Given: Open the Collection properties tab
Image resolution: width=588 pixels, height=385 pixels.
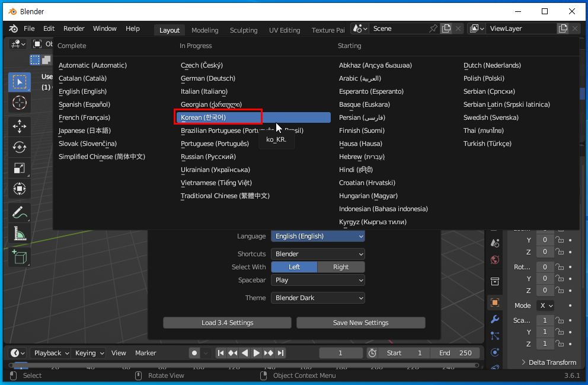Looking at the screenshot, I should (495, 281).
